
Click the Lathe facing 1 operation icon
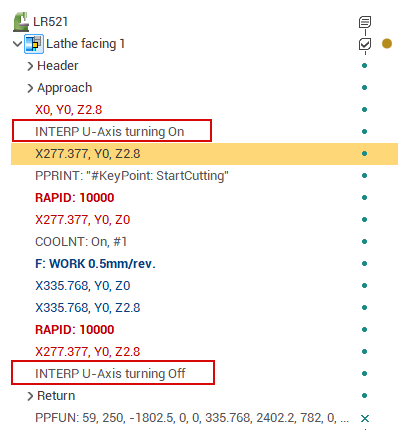34,44
